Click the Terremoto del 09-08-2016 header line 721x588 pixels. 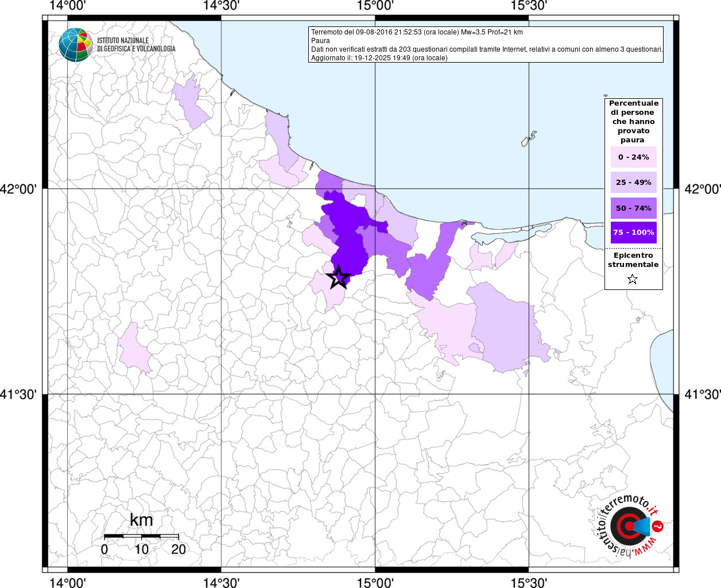[x=417, y=32]
